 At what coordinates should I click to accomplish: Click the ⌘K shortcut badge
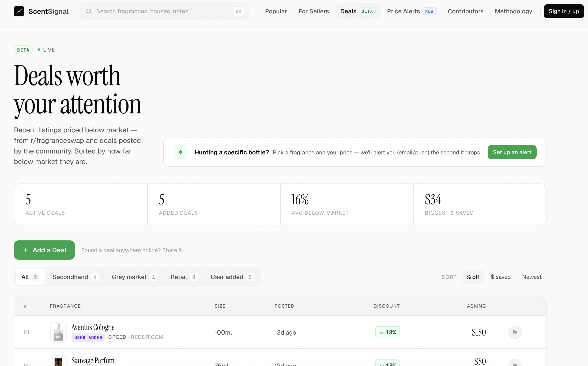[238, 11]
